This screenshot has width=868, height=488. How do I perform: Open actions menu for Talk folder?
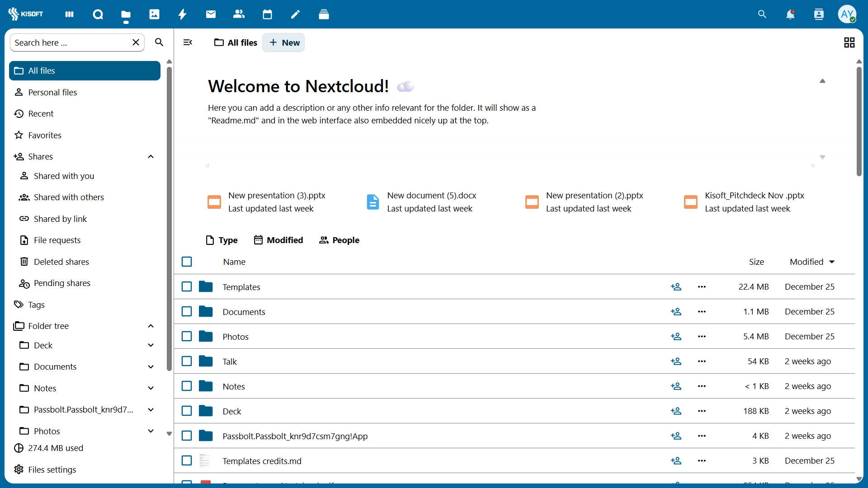pos(702,361)
